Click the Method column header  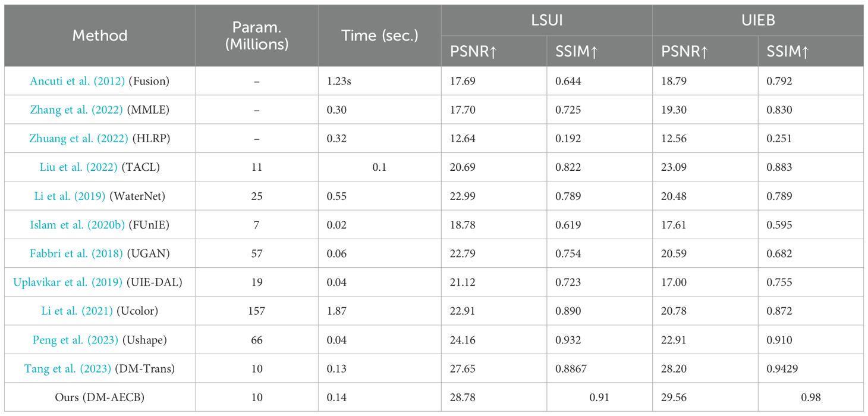[x=99, y=36]
